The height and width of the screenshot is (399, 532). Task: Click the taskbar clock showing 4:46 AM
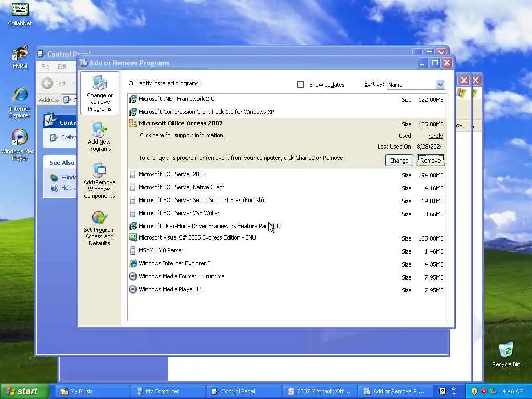[513, 391]
